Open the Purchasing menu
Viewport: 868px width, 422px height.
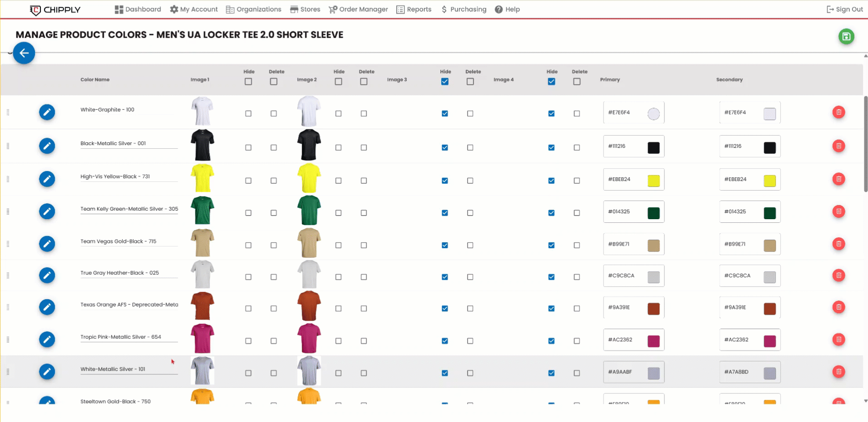point(464,9)
